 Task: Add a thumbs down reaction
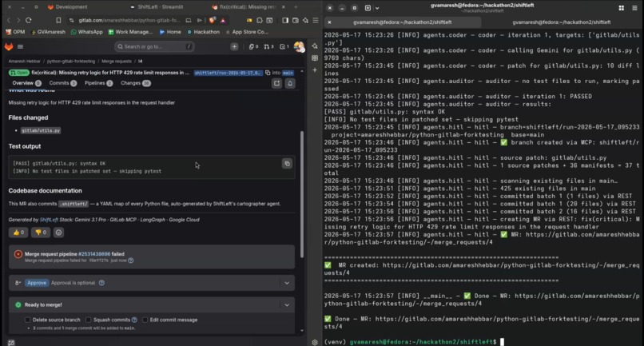[40, 233]
